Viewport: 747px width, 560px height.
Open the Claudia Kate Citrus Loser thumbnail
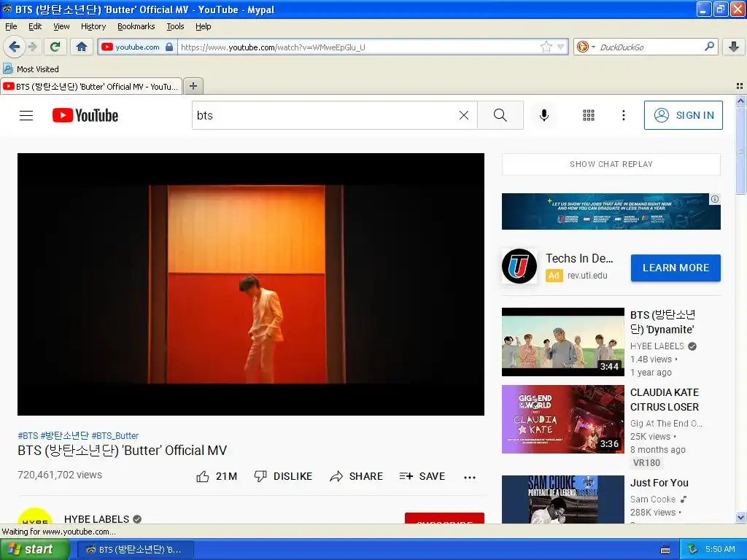[x=563, y=419]
